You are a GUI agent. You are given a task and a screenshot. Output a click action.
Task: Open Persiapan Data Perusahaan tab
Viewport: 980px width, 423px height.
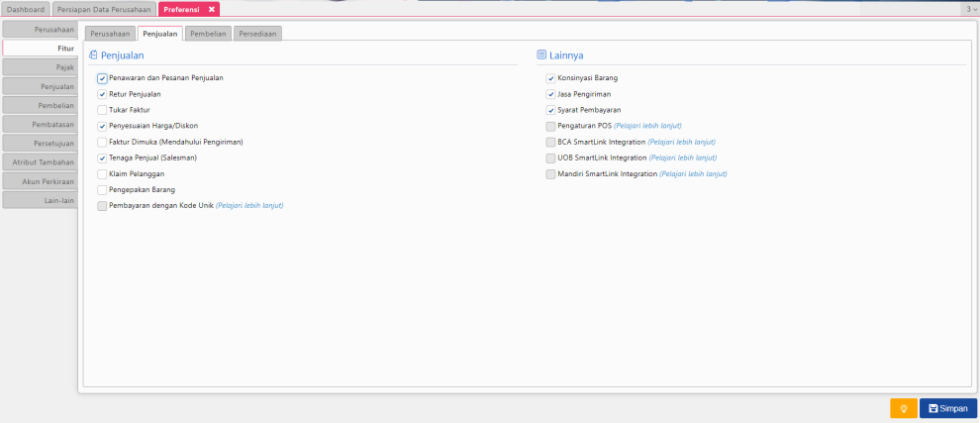(104, 9)
